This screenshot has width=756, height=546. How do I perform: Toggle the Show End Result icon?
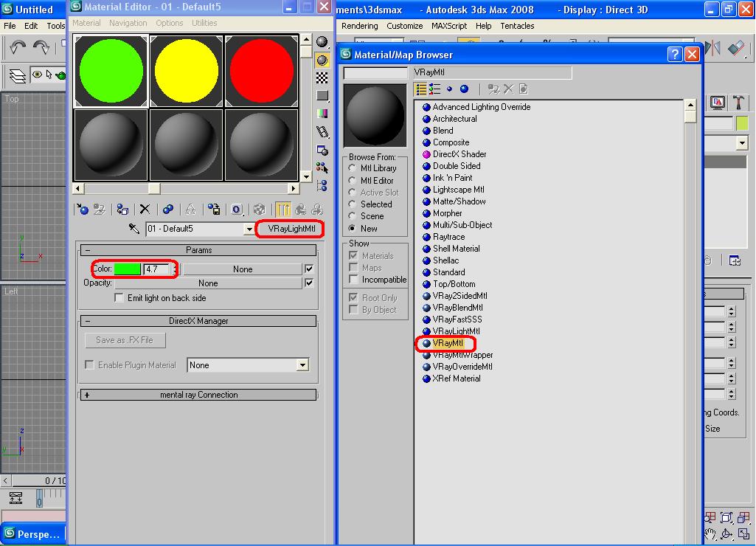click(283, 210)
